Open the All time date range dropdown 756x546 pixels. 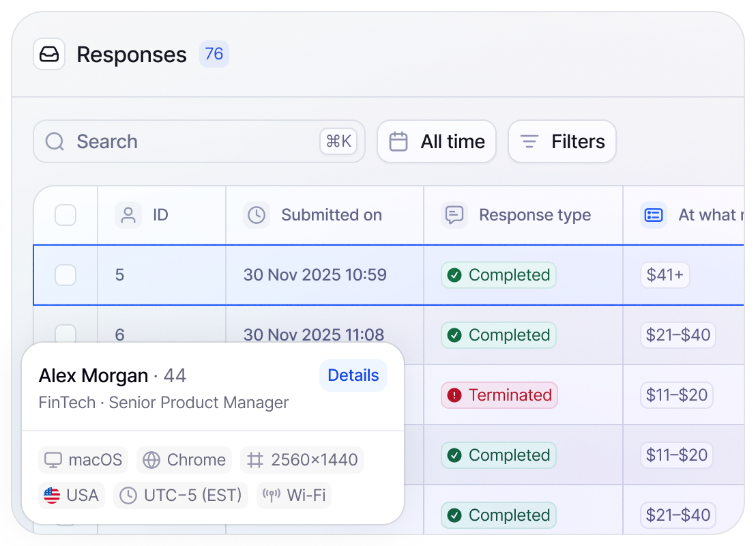coord(437,142)
